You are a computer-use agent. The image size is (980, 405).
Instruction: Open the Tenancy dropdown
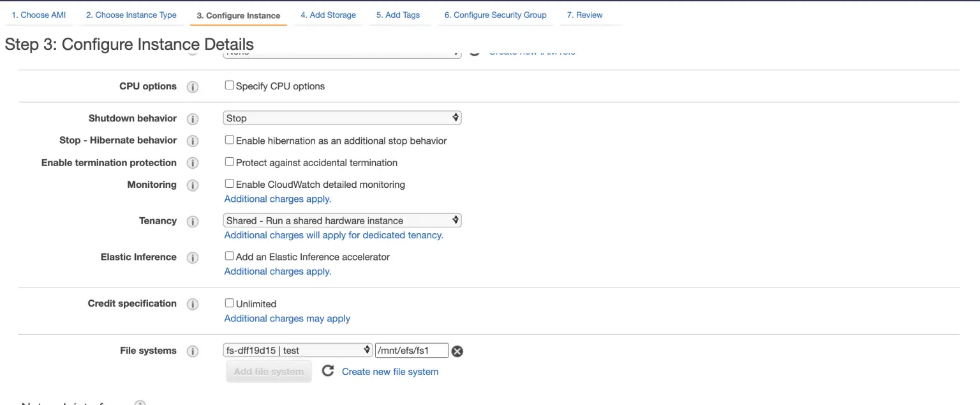click(x=342, y=220)
